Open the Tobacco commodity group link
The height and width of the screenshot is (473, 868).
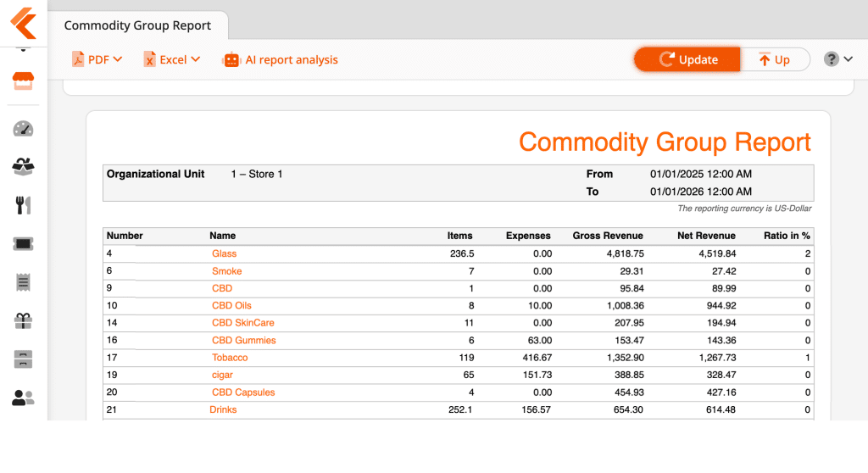click(230, 358)
